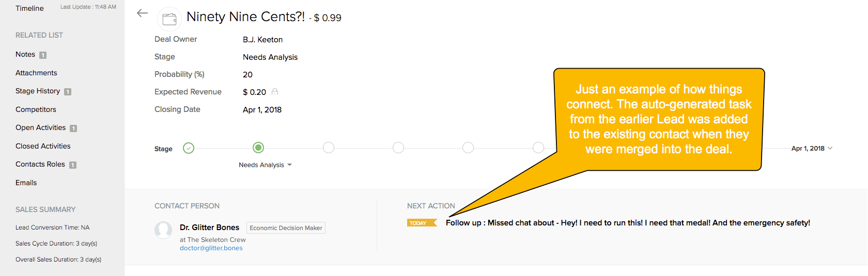Click the Notes count badge
868x276 pixels.
tap(43, 55)
